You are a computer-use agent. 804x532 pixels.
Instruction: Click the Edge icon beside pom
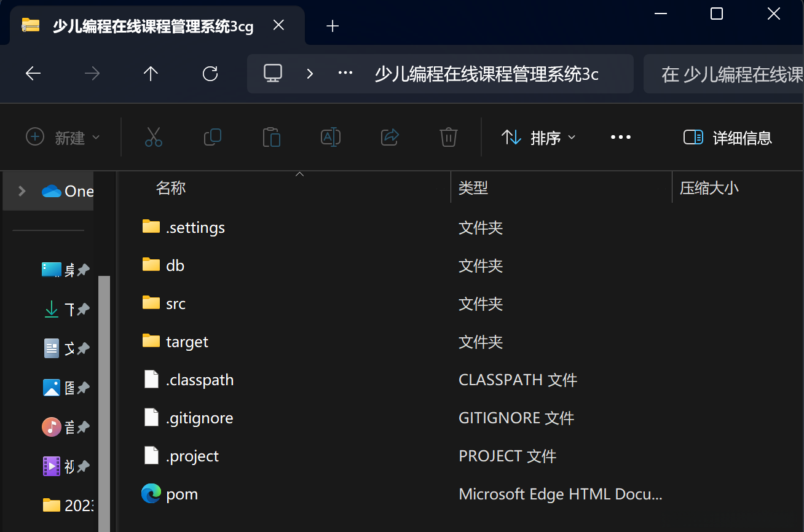151,493
